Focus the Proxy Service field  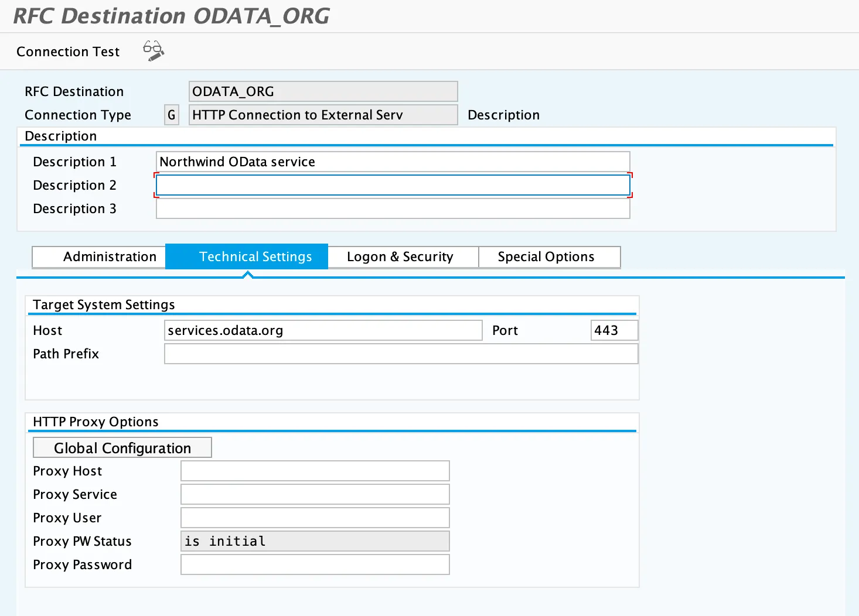(x=315, y=494)
